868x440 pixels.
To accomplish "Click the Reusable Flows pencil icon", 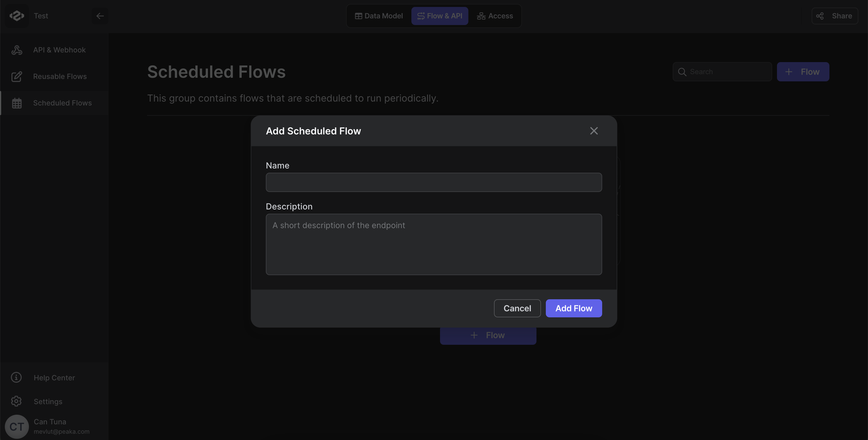I will click(x=17, y=77).
